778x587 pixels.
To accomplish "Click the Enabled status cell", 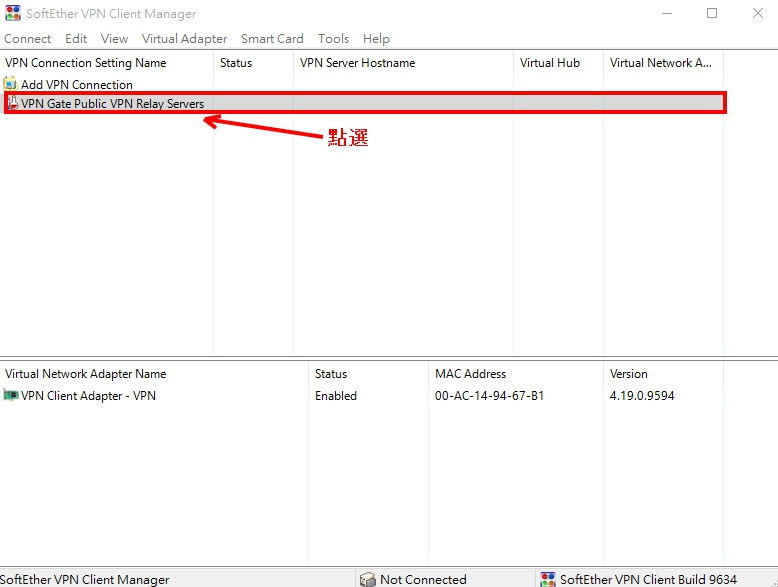I will click(336, 395).
